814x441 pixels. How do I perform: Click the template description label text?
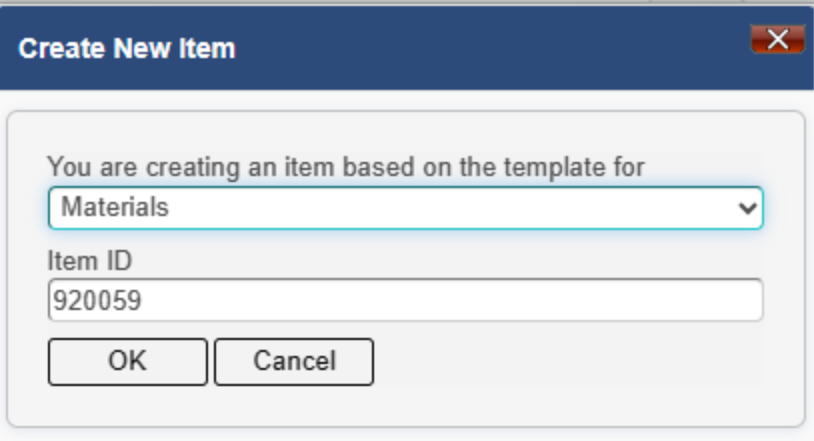point(346,167)
